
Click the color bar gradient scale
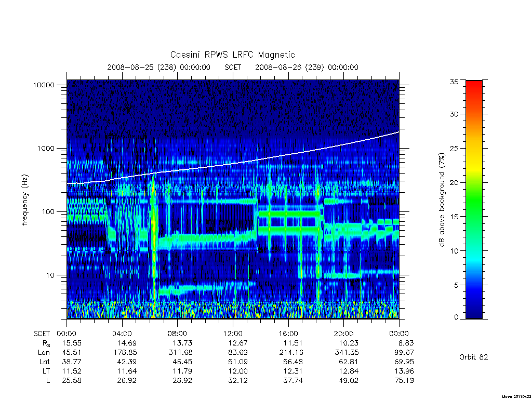coord(474,199)
